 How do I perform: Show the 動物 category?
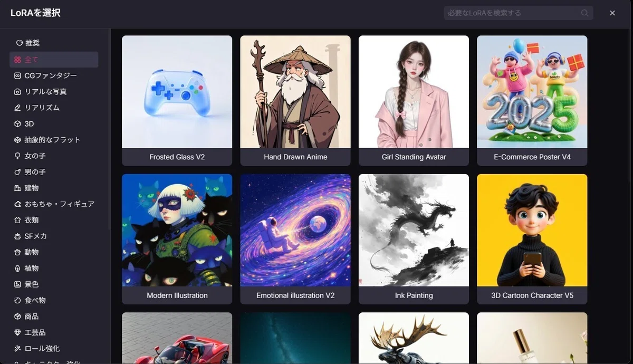point(54,252)
